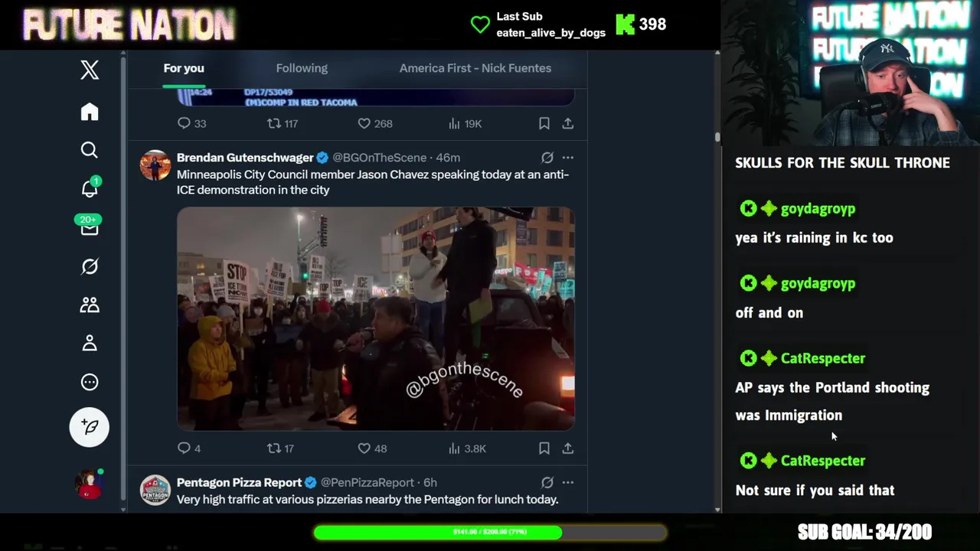This screenshot has width=980, height=551.
Task: Open the @BGOnTheScene handle link
Action: 379,158
